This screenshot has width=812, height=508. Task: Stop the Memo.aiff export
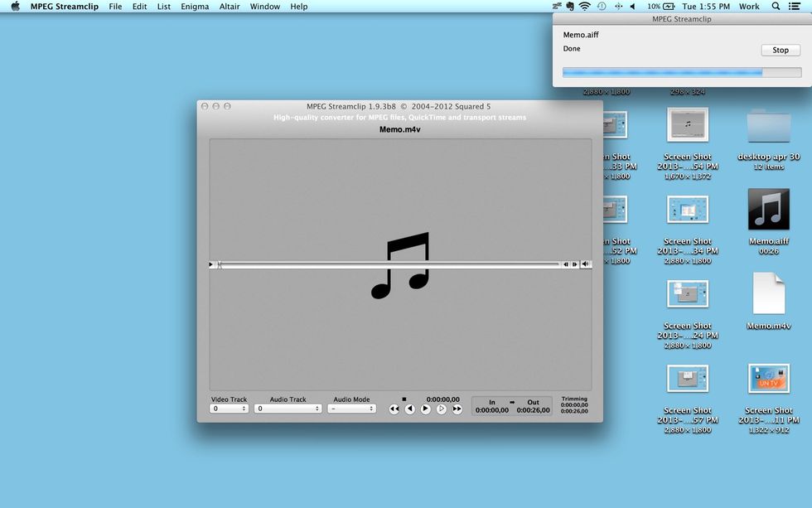(x=781, y=51)
